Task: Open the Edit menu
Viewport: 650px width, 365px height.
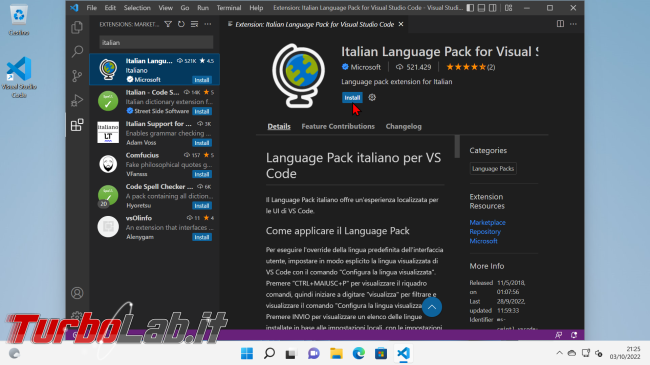Action: (110, 8)
